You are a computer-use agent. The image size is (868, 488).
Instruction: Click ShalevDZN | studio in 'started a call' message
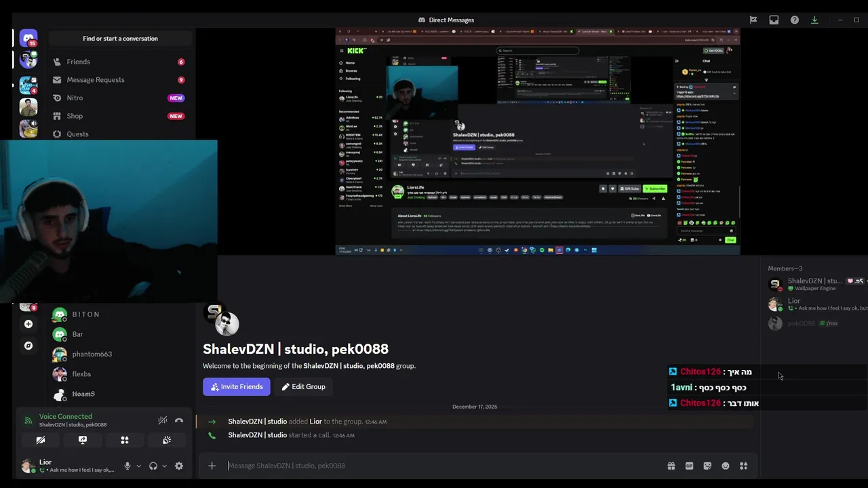[257, 435]
